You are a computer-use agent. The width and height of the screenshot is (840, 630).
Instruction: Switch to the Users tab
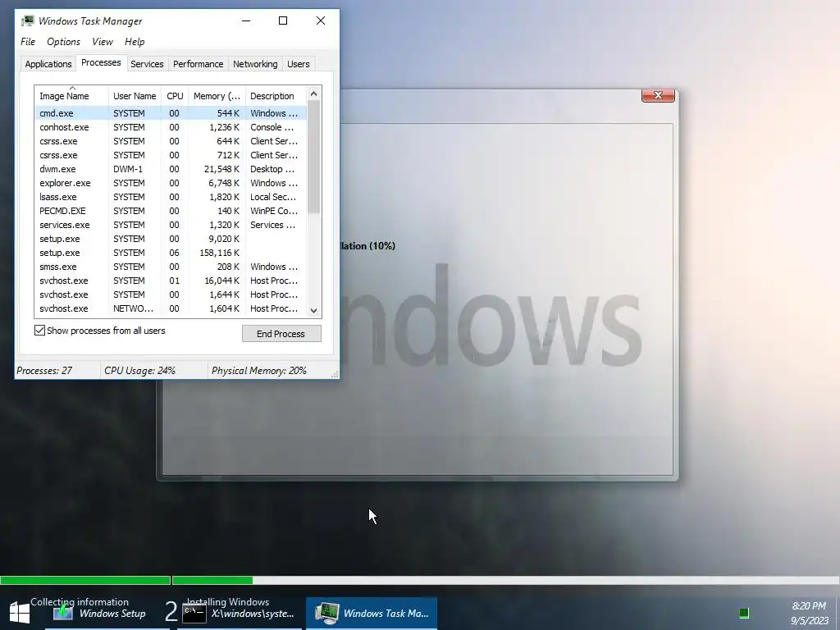point(299,64)
